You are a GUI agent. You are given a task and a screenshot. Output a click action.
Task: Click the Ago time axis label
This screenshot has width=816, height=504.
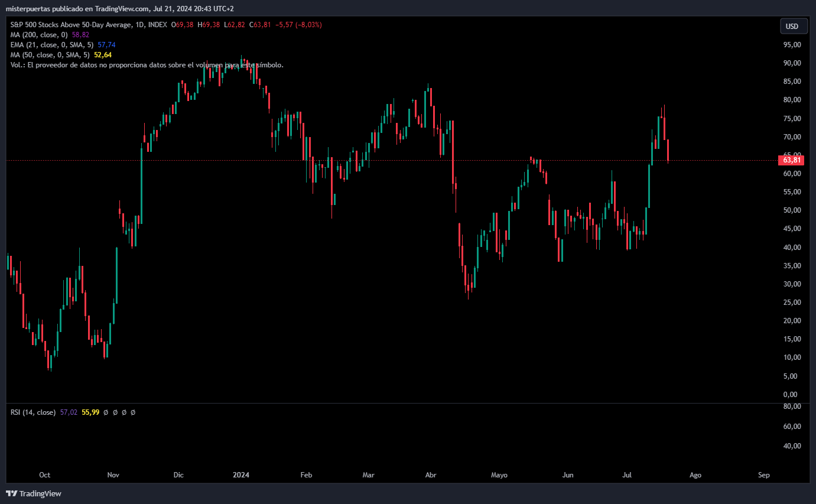[695, 475]
